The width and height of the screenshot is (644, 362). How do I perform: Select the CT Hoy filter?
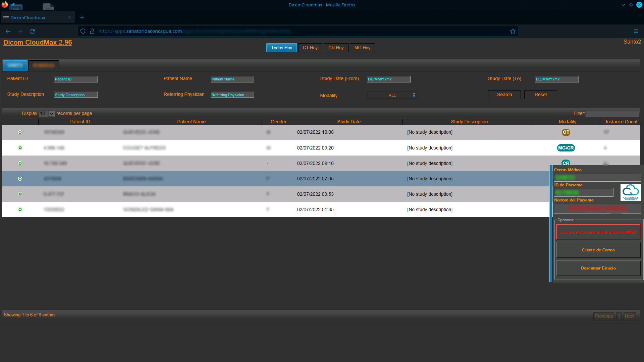click(310, 48)
